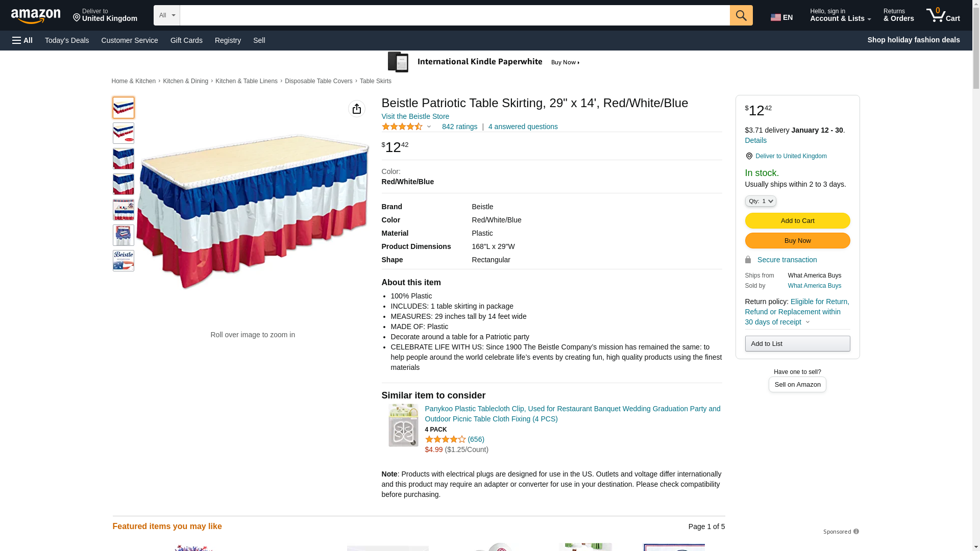Click the star rating icons
Image resolution: width=980 pixels, height=551 pixels.
point(402,127)
